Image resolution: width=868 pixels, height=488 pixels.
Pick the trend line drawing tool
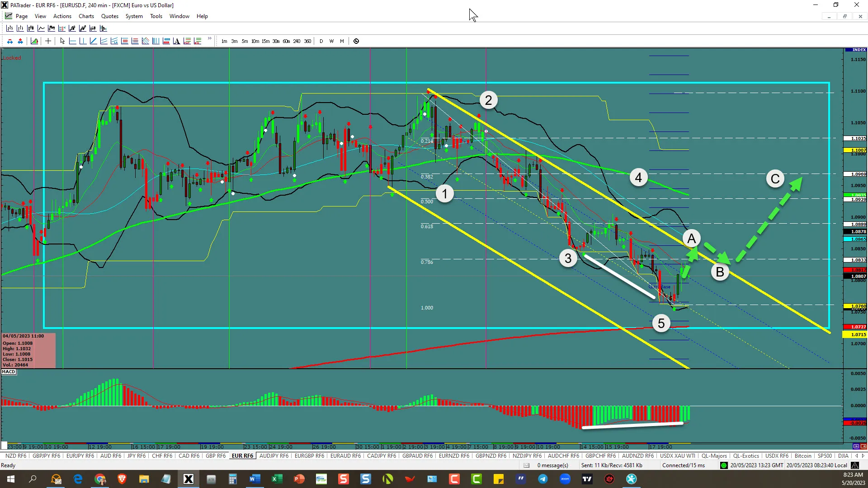click(x=93, y=41)
